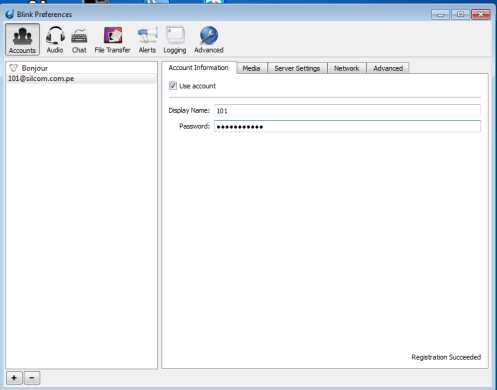
Task: Close the Blink Preferences window
Action: pyautogui.click(x=481, y=15)
